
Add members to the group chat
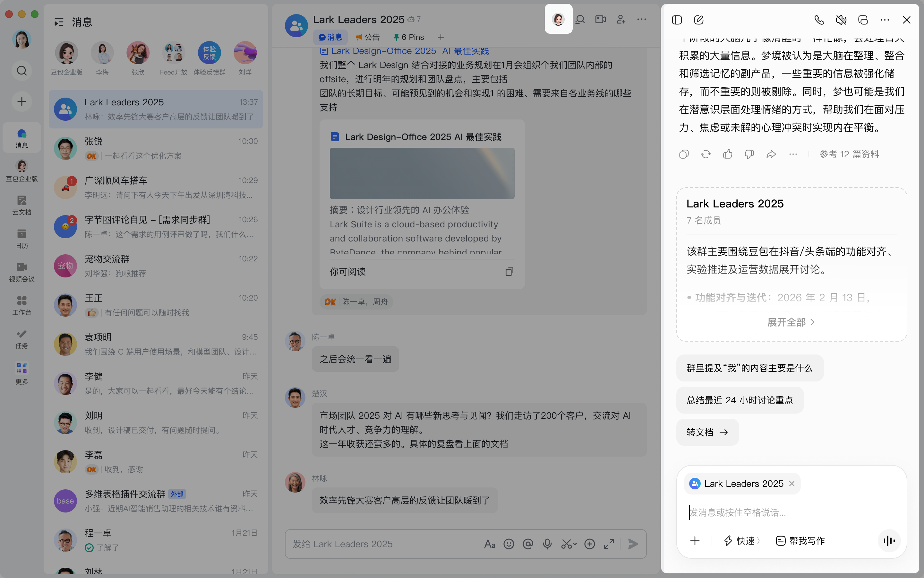click(x=621, y=19)
